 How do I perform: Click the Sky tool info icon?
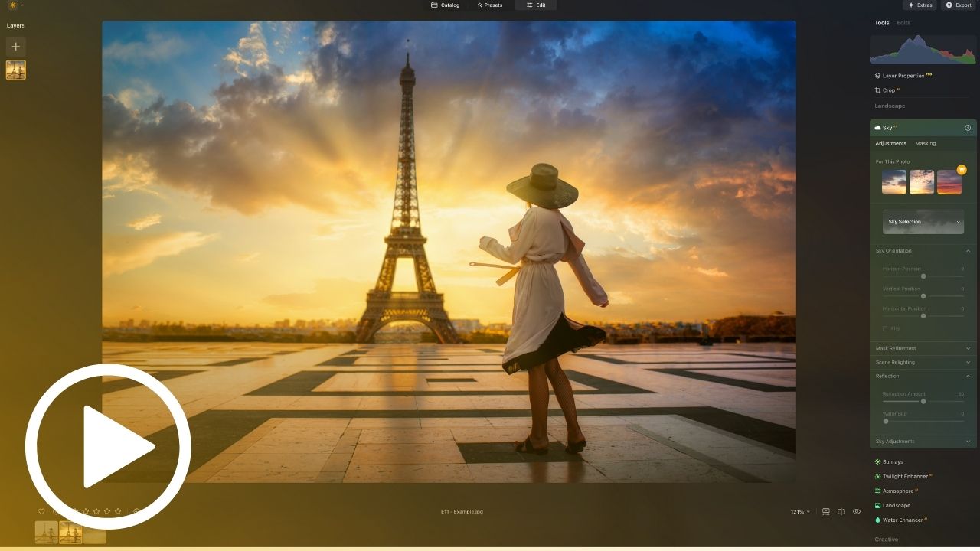[968, 128]
